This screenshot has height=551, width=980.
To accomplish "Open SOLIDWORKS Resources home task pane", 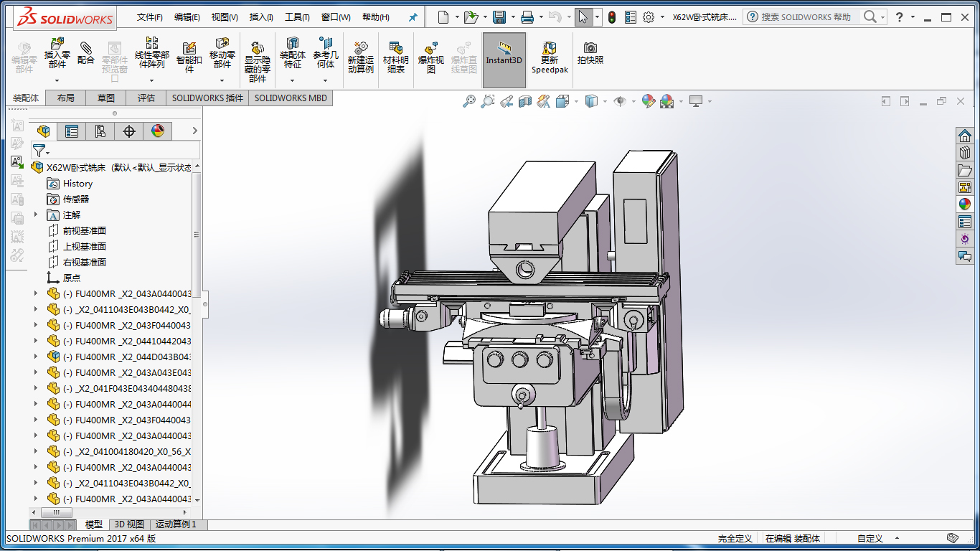I will [x=964, y=135].
